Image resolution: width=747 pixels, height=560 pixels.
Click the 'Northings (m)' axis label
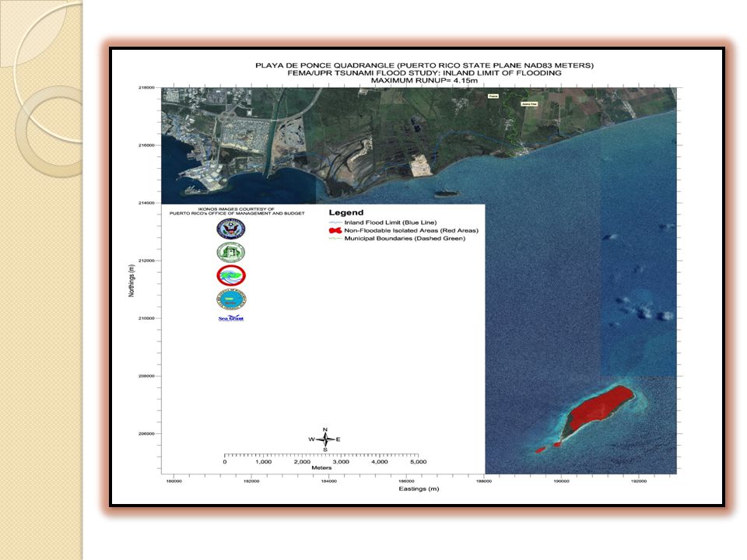[132, 281]
